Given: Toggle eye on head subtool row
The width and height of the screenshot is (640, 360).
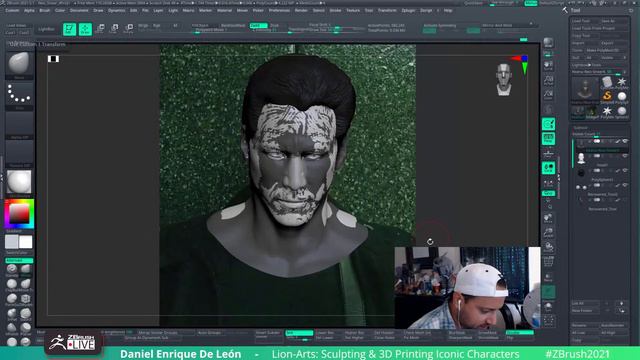Looking at the screenshot, I should point(624,156).
